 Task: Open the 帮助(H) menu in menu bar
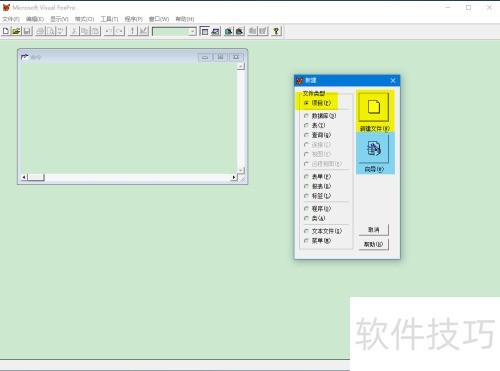[185, 19]
